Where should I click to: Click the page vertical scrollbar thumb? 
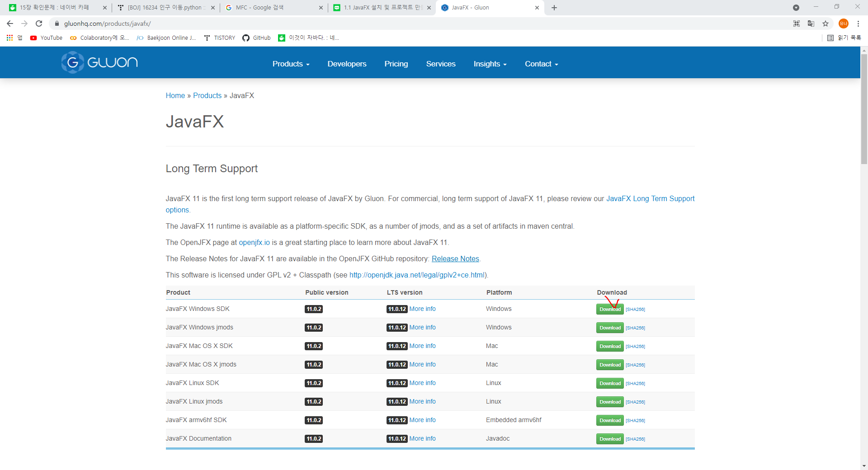pyautogui.click(x=864, y=108)
